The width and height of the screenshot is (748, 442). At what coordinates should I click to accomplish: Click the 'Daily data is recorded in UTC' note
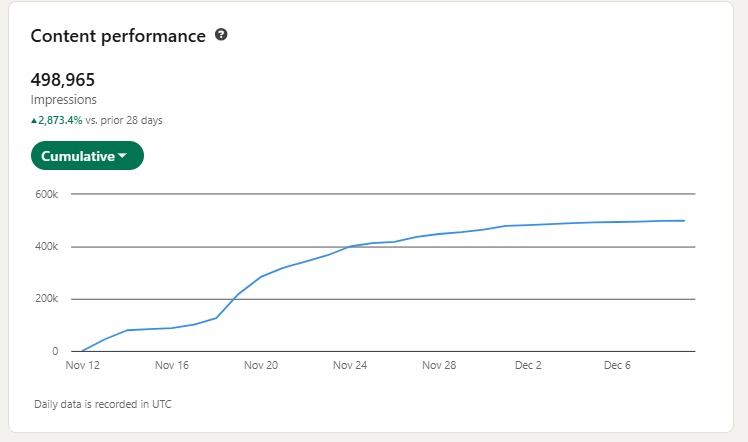click(97, 404)
